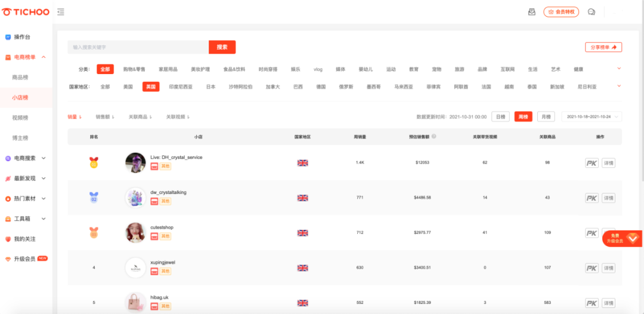Open the mail inbox icon in the header
This screenshot has width=644, height=314.
[532, 12]
